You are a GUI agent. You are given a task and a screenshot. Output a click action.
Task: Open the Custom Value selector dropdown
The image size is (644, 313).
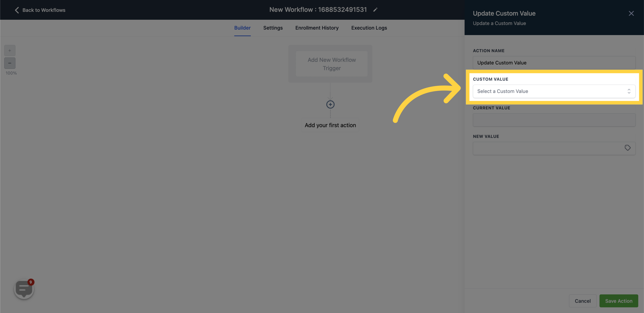pyautogui.click(x=554, y=91)
